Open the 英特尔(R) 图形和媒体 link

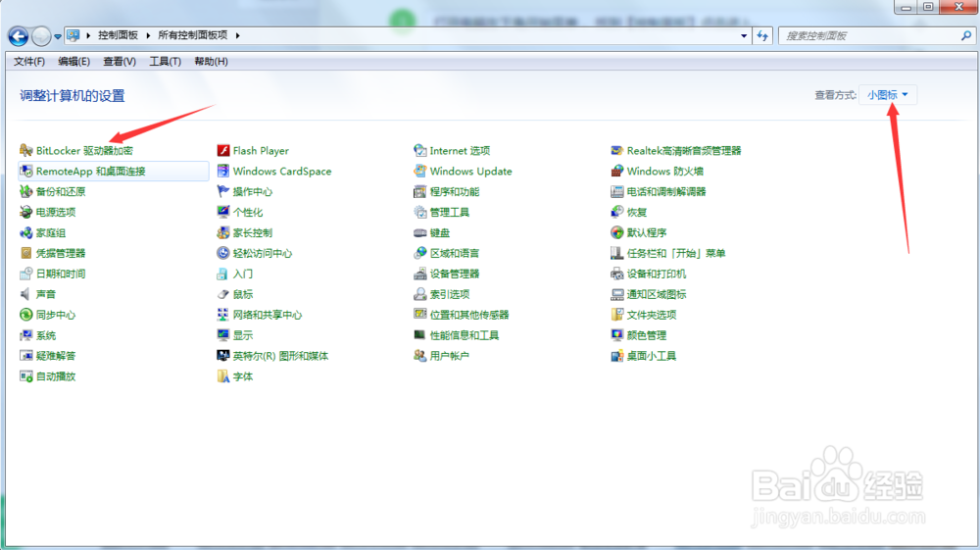coord(280,356)
